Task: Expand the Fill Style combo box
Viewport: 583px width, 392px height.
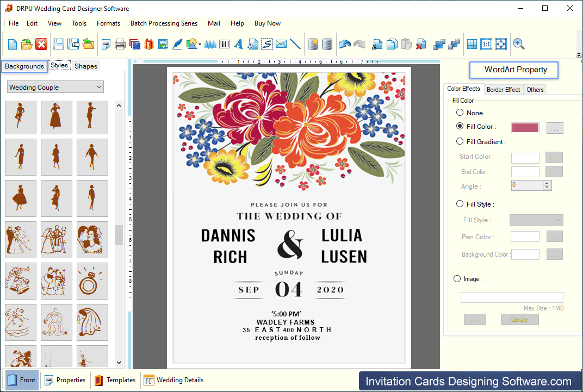Action: click(536, 220)
